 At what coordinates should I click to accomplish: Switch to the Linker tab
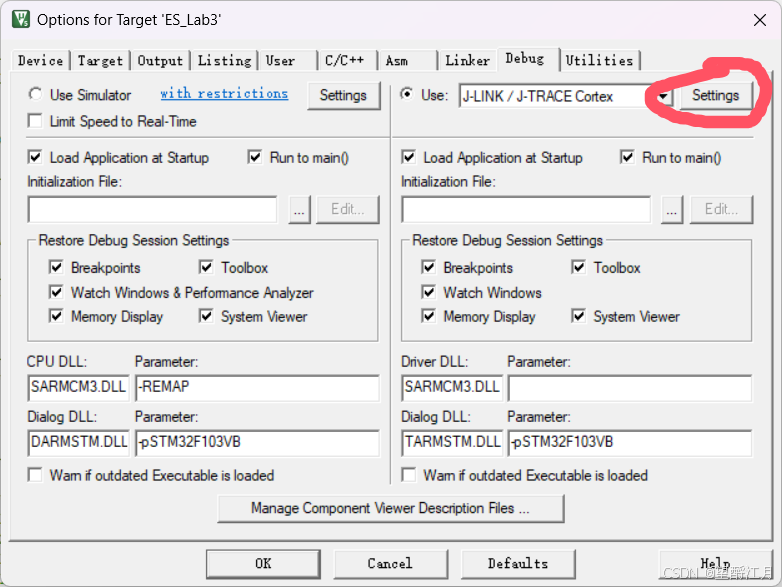click(x=467, y=61)
